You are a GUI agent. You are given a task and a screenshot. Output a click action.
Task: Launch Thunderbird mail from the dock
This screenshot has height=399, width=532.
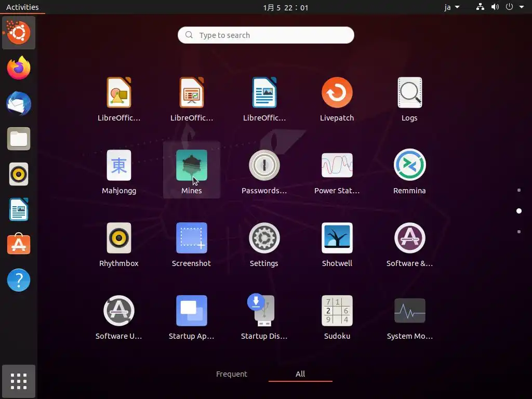coord(19,103)
